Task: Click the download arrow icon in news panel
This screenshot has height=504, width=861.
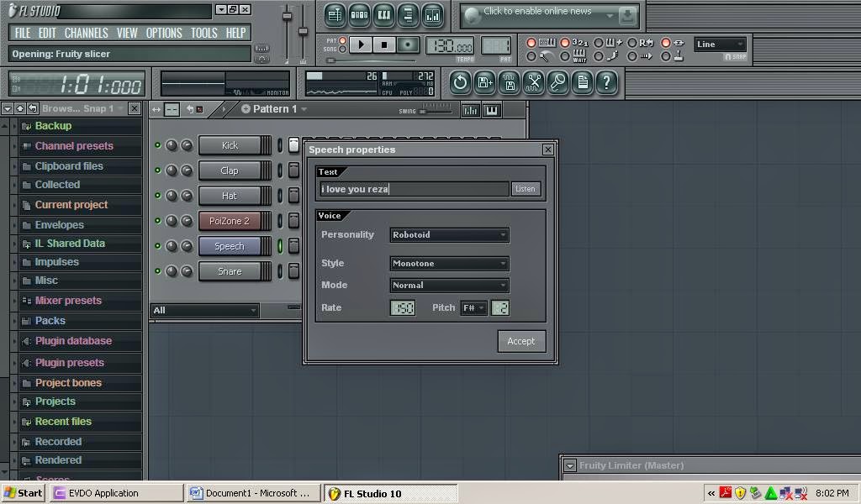Action: tap(627, 16)
